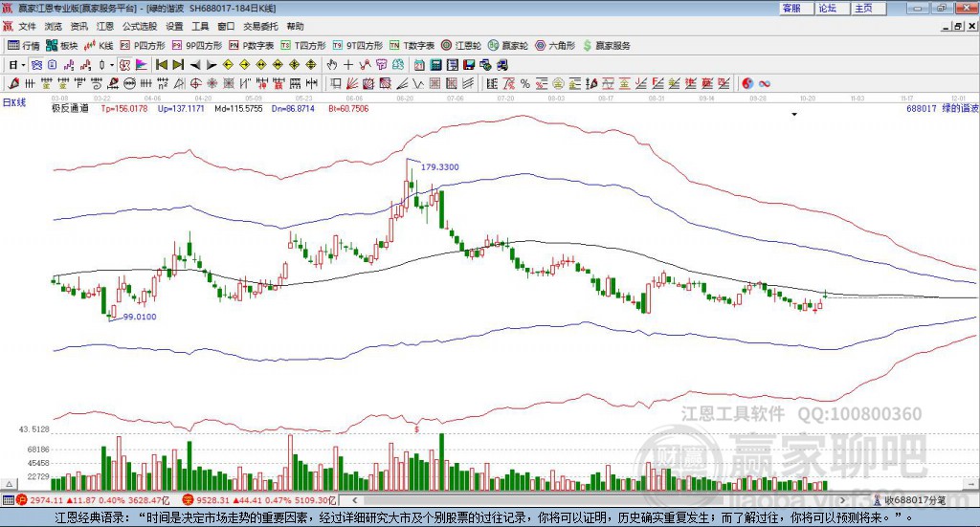
Task: Click the infinity symbol icon
Action: 765,84
